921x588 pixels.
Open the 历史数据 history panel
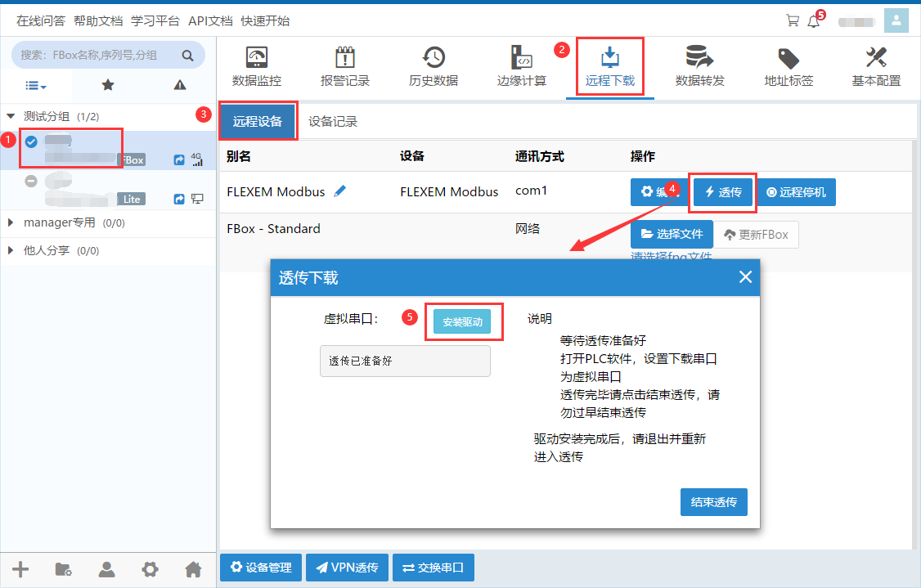tap(434, 67)
